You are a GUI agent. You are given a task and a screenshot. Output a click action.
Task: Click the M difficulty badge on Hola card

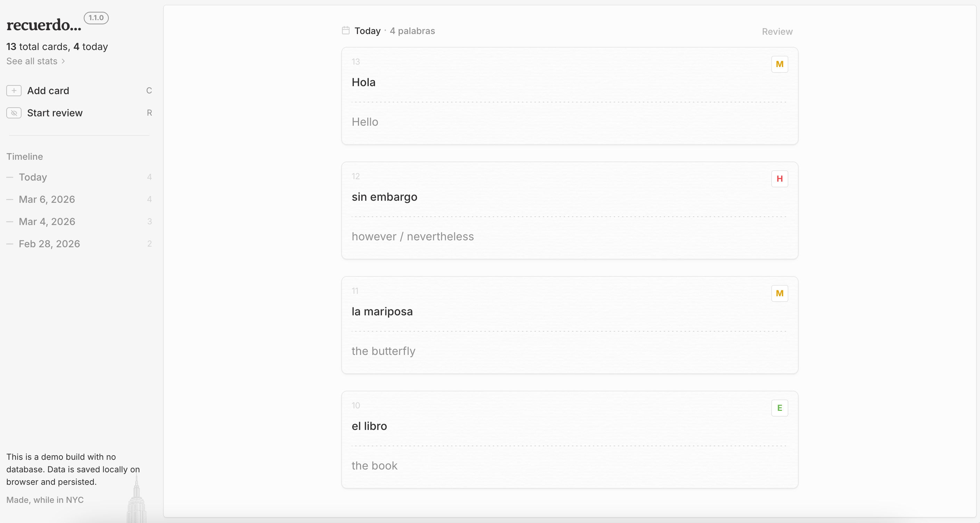click(x=779, y=64)
